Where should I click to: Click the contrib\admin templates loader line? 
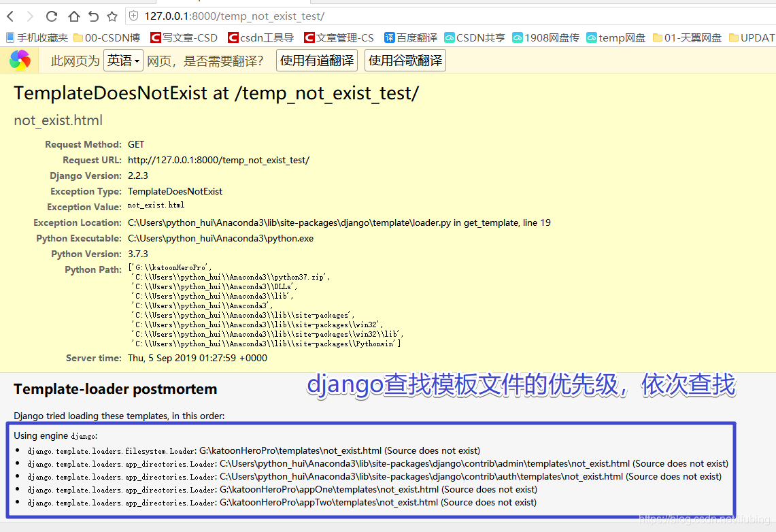[x=377, y=464]
